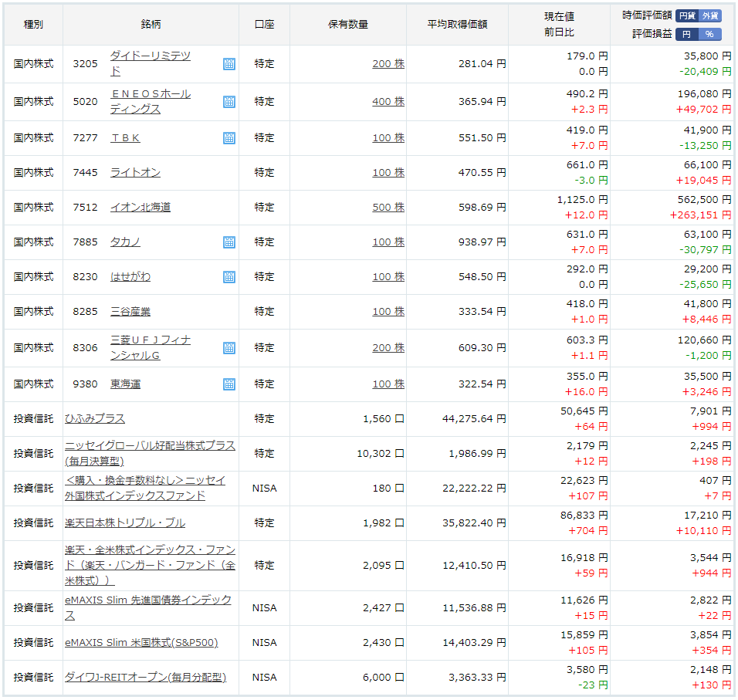Open ダイドーリミテッド stock link
Image resolution: width=738 pixels, height=700 pixels.
pyautogui.click(x=151, y=63)
